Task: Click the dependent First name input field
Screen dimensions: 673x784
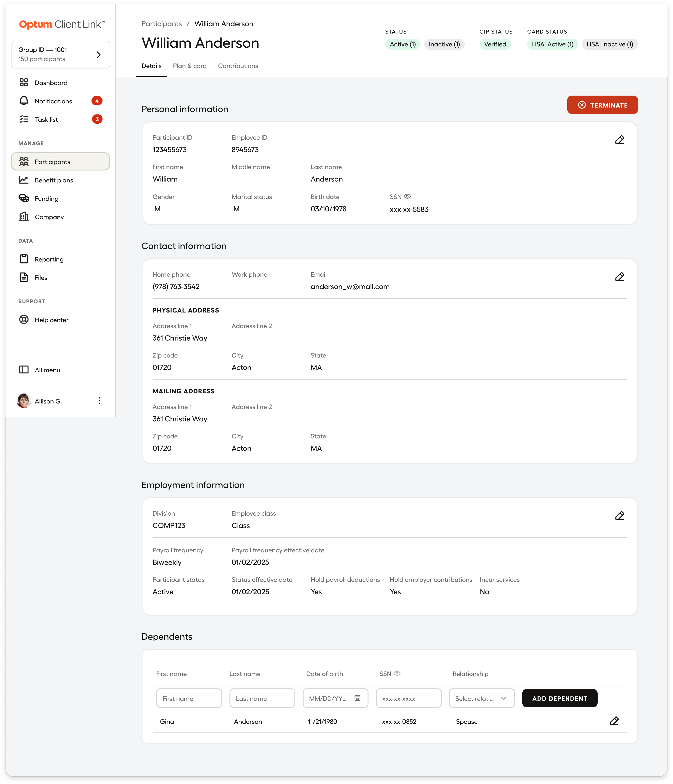Action: tap(189, 698)
